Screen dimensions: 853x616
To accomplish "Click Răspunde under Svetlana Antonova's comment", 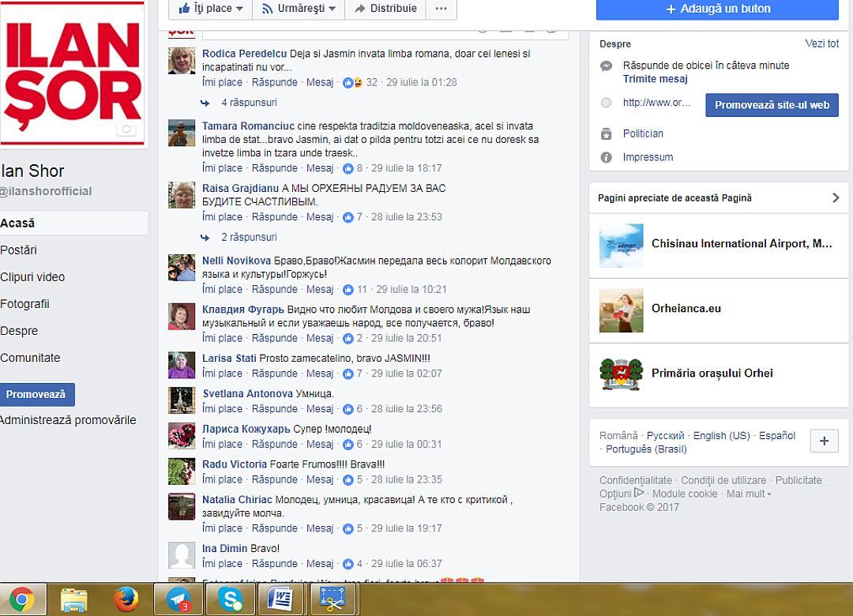I will [x=275, y=409].
